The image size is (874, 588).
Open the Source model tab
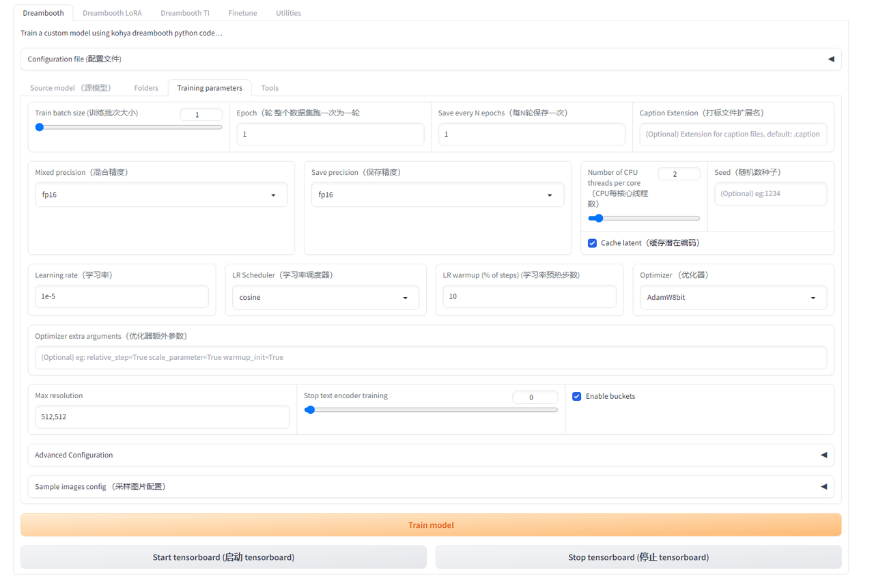70,88
